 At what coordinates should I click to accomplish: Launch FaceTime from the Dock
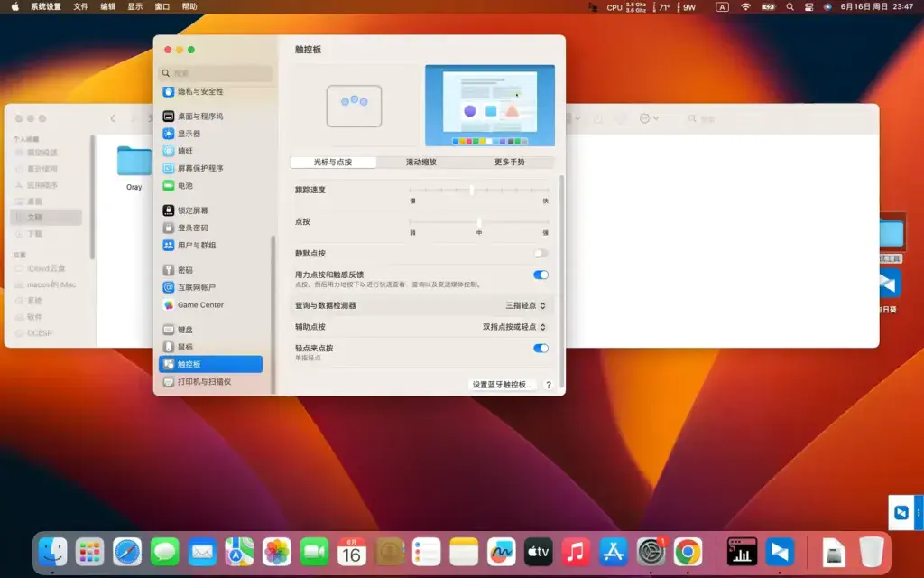(x=314, y=553)
